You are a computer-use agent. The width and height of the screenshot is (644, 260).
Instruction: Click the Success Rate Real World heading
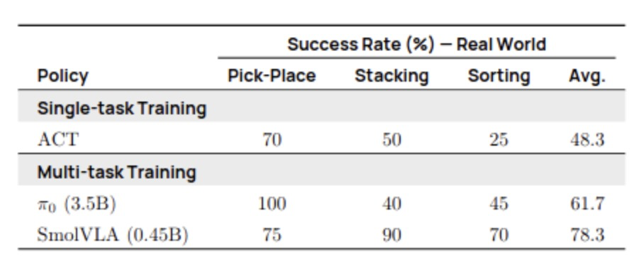pos(416,45)
